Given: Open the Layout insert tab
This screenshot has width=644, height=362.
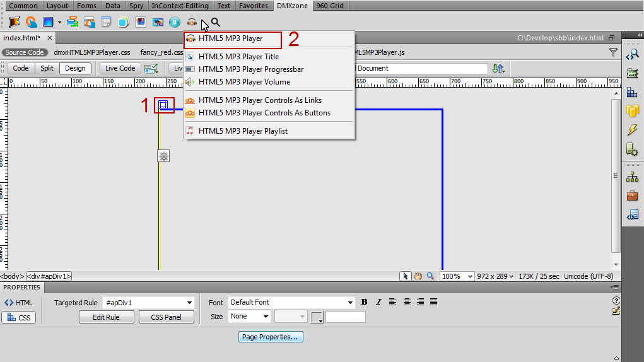Looking at the screenshot, I should tap(57, 6).
